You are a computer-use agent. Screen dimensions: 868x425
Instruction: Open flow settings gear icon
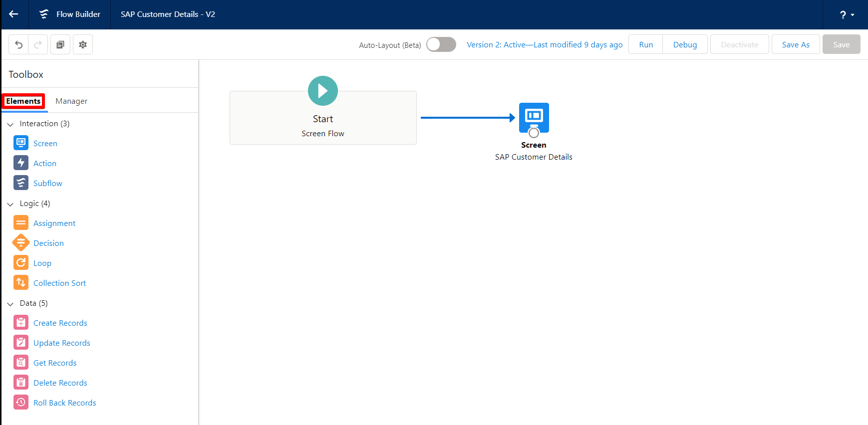[83, 45]
